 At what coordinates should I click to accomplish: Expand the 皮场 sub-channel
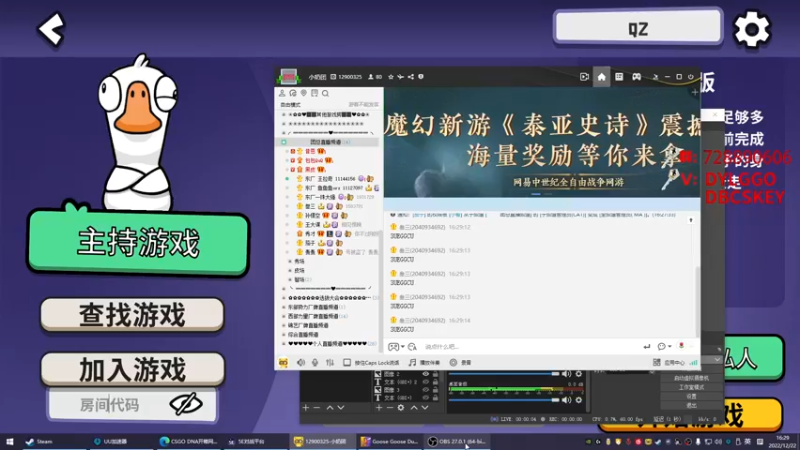pos(297,270)
